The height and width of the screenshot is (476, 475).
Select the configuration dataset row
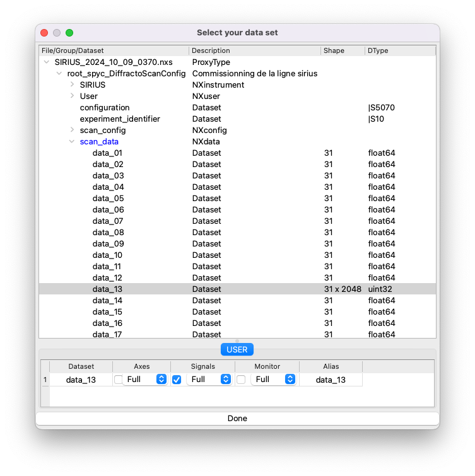[x=237, y=107]
